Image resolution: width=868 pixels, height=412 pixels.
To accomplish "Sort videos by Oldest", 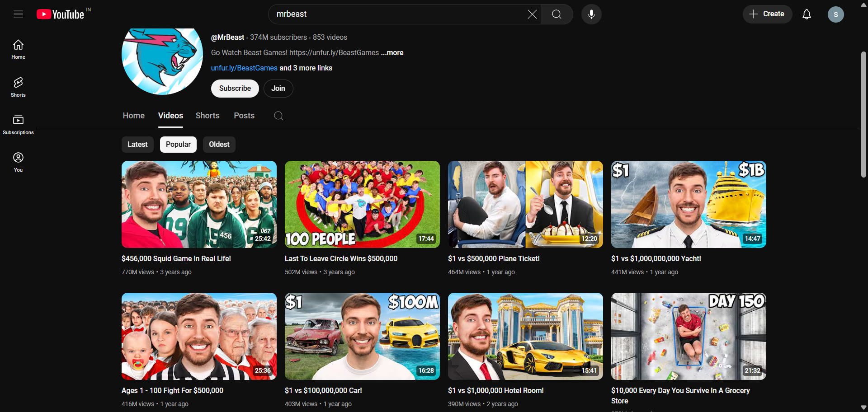I will [219, 145].
